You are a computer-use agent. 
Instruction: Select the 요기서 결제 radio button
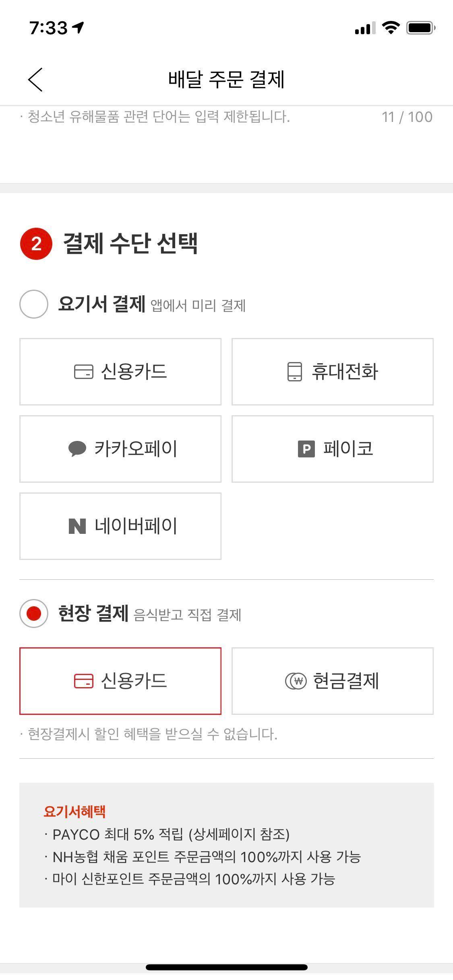coord(34,304)
